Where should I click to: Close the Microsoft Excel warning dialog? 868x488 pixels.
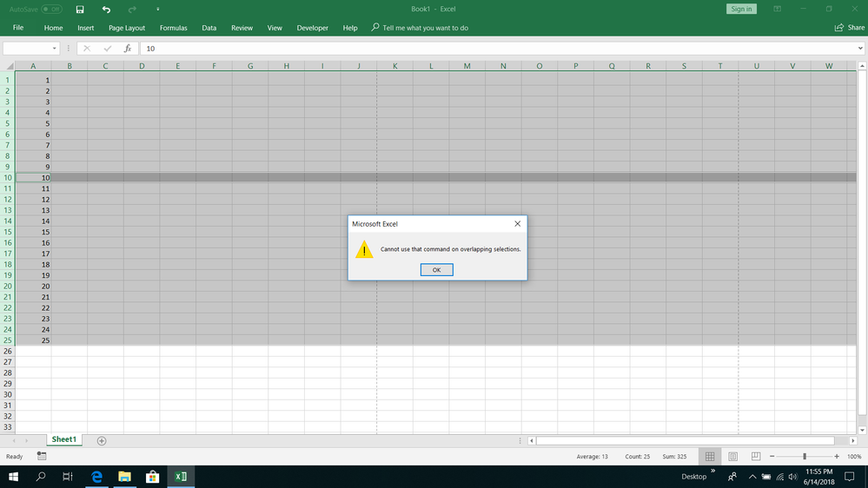point(517,223)
